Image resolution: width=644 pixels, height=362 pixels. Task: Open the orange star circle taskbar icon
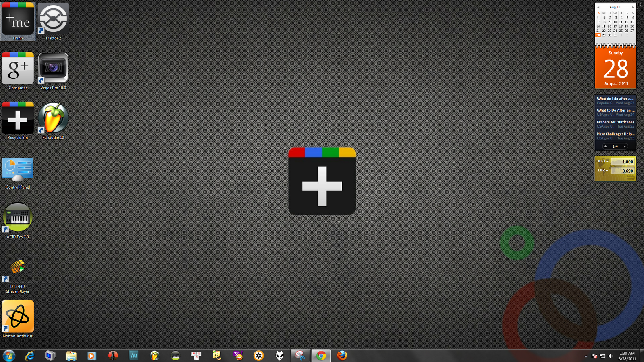[259, 356]
